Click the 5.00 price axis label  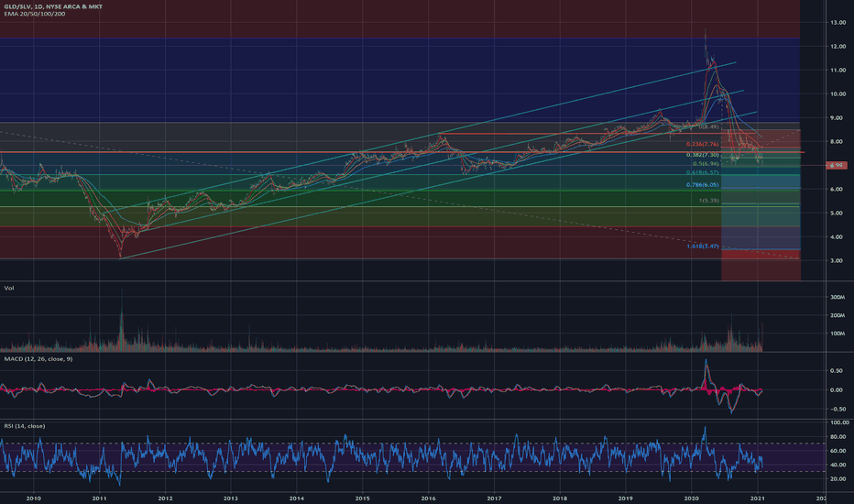point(838,214)
